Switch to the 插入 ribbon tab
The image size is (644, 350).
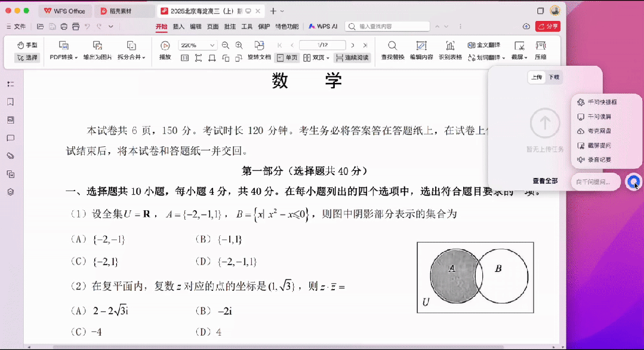tap(178, 26)
